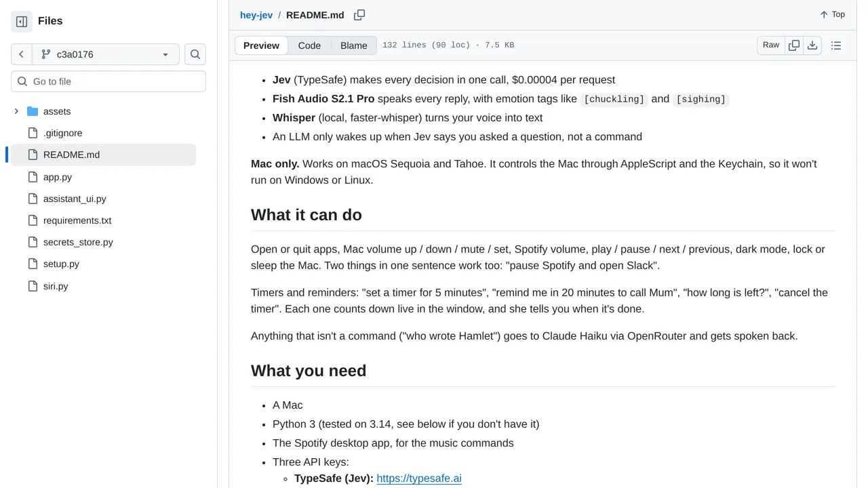This screenshot has width=868, height=488.
Task: Click the setup.py file icon
Action: 33,264
